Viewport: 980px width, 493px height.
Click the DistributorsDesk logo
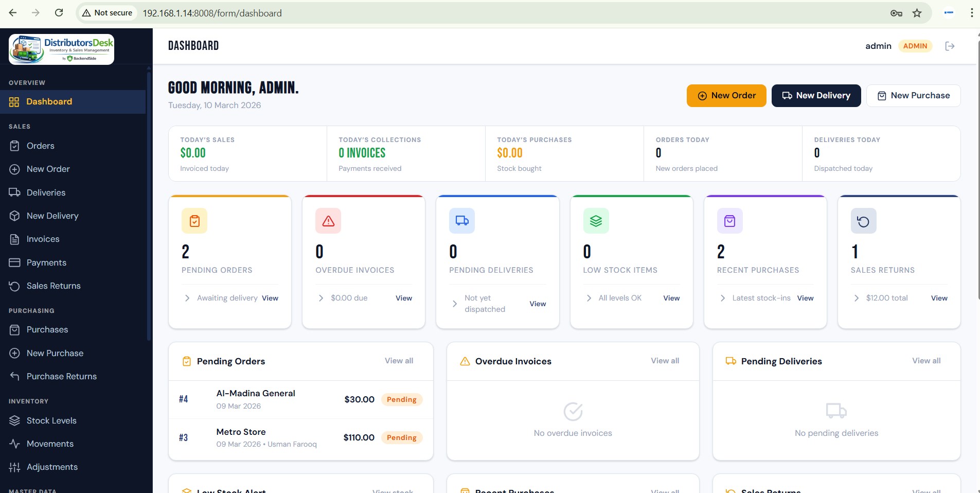(62, 49)
